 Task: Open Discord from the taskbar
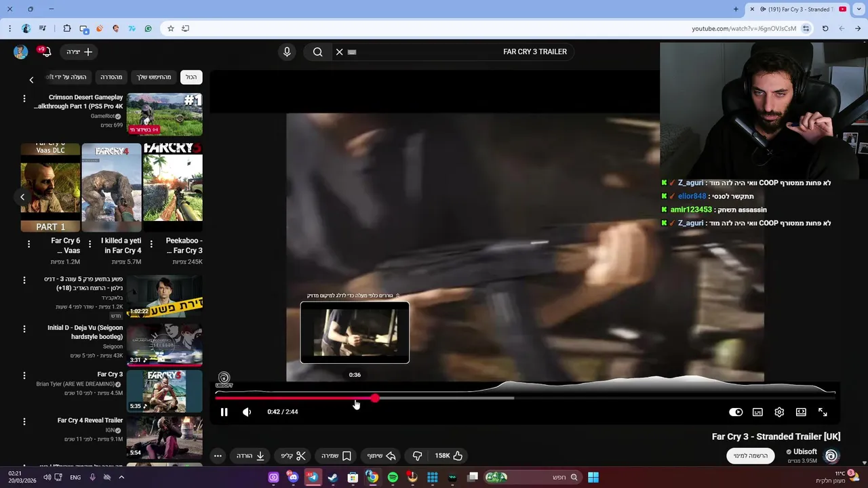[293, 477]
